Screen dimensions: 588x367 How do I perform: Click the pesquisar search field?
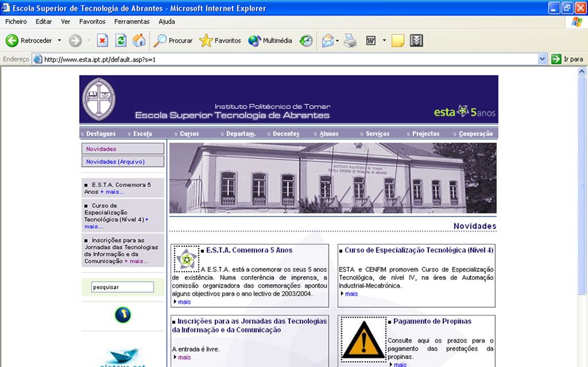[x=122, y=287]
